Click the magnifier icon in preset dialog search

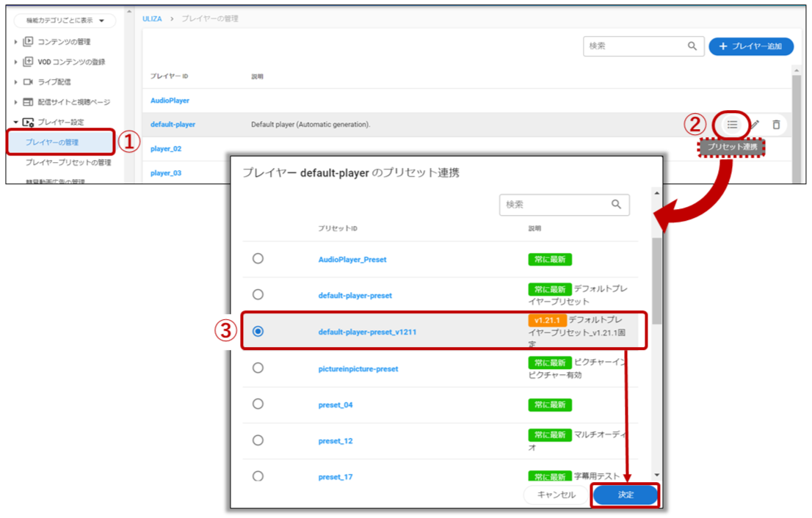pyautogui.click(x=617, y=205)
